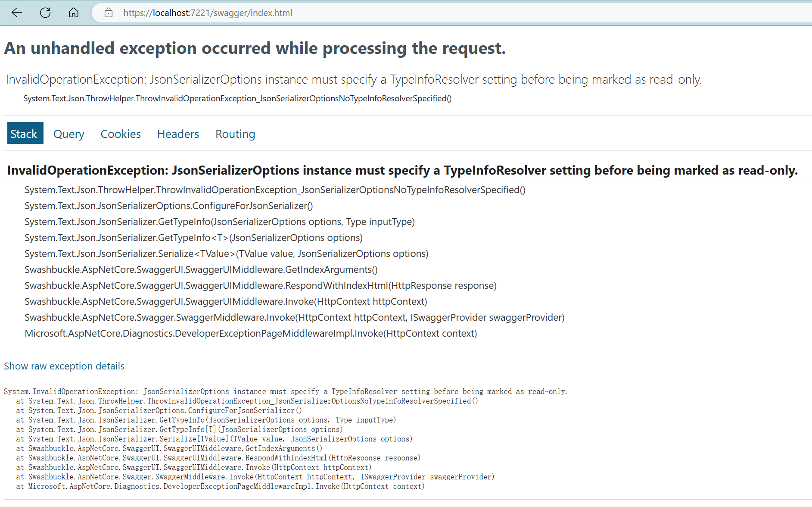This screenshot has width=812, height=507.
Task: Click the ThrowHelper stack frame line
Action: click(274, 190)
